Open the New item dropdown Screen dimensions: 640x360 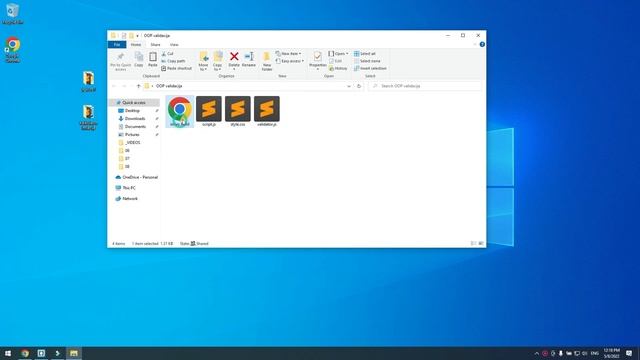(x=289, y=53)
